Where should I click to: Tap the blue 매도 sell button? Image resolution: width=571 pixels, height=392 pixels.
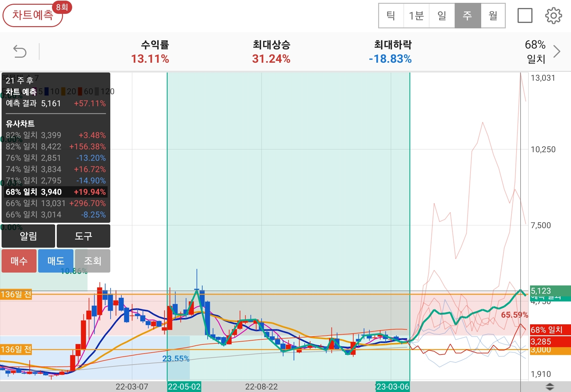click(x=56, y=261)
